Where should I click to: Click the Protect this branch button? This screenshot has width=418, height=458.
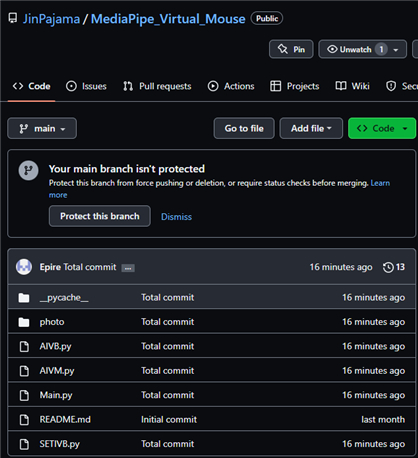pyautogui.click(x=100, y=216)
